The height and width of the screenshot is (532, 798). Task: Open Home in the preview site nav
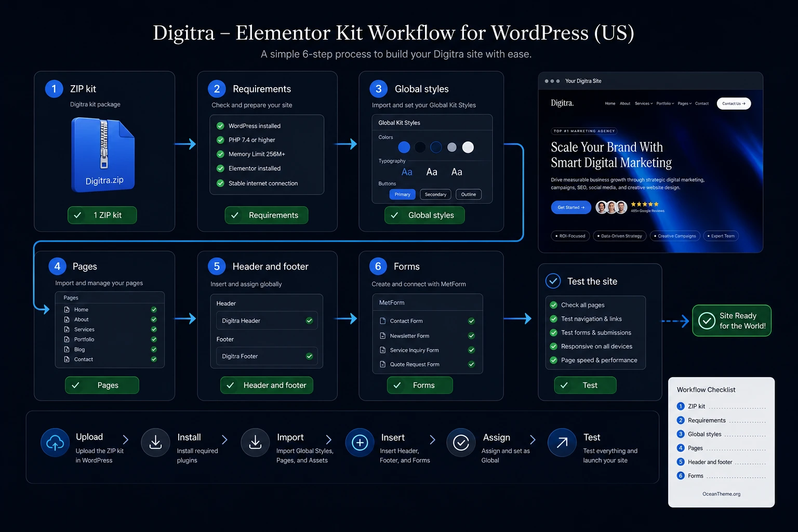610,103
